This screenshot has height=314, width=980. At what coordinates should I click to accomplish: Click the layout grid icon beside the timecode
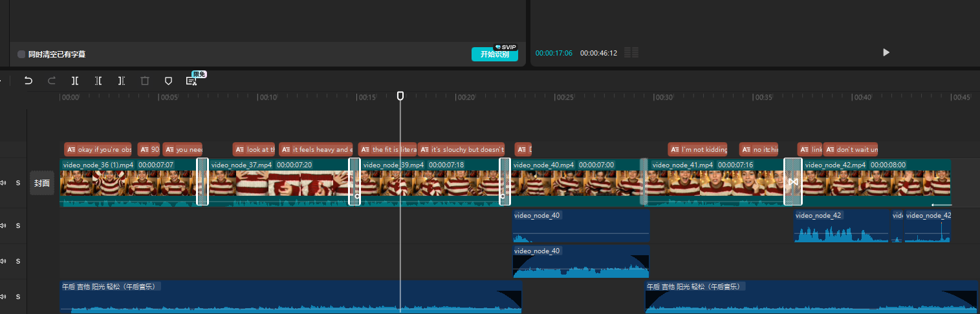tap(631, 52)
